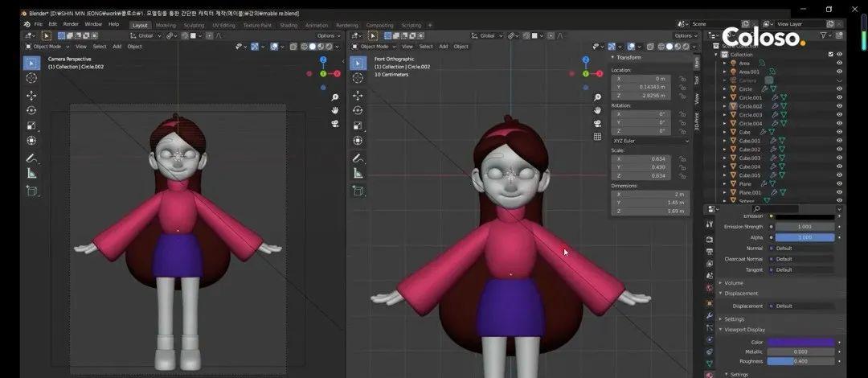Activate the Rotate tool in left viewport
Screen dimensions: 868x378
(31, 110)
